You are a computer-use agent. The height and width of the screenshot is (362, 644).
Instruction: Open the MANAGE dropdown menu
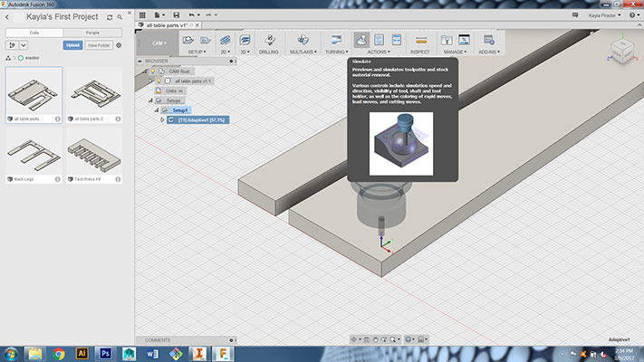click(455, 52)
